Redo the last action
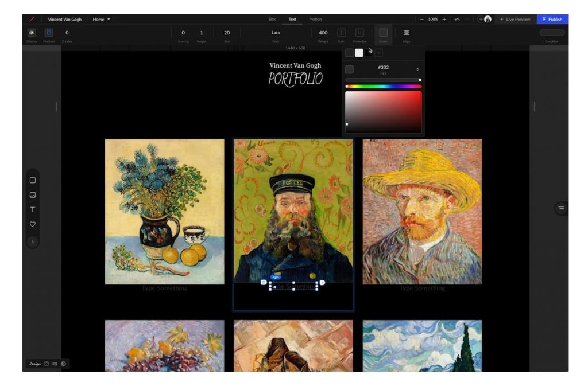This screenshot has height=386, width=588. (x=467, y=19)
